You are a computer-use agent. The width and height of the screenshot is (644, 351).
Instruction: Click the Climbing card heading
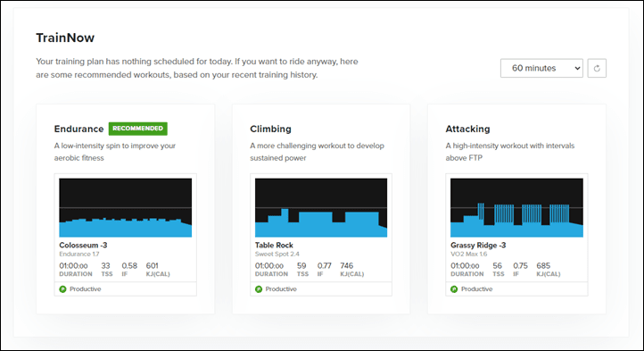(270, 129)
